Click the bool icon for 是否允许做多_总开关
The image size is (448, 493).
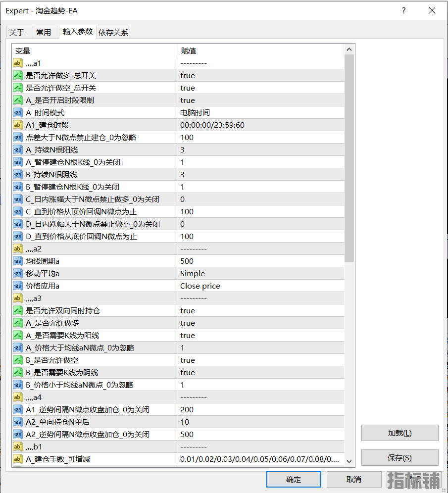(18, 75)
